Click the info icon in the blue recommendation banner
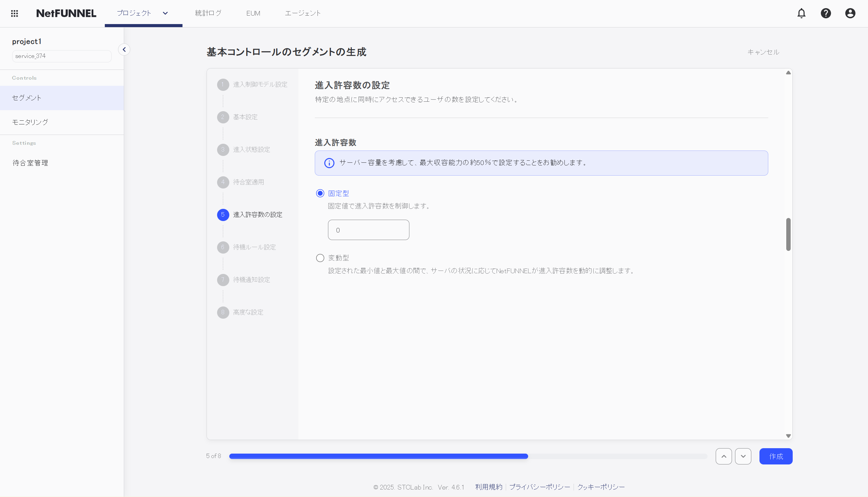The width and height of the screenshot is (868, 497). tap(328, 163)
